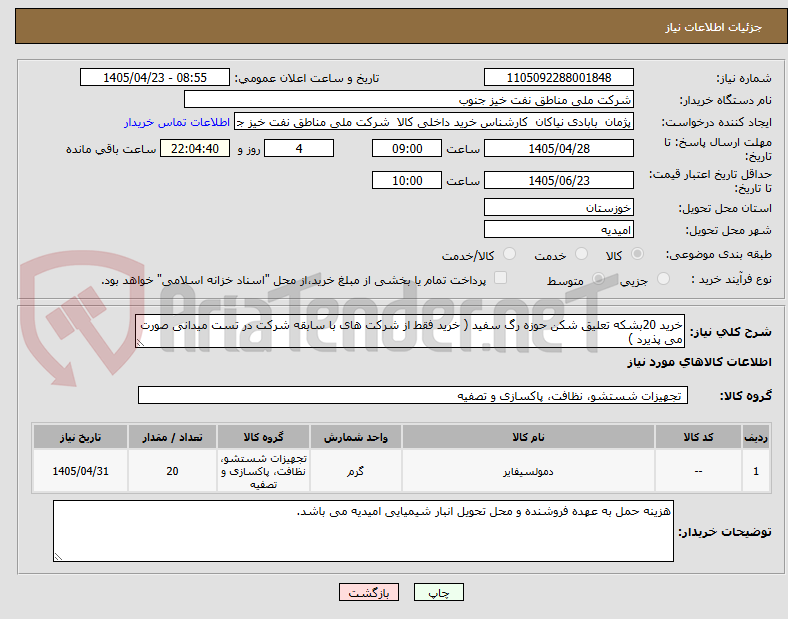
Task: Click the بازگشت back button
Action: 369,592
